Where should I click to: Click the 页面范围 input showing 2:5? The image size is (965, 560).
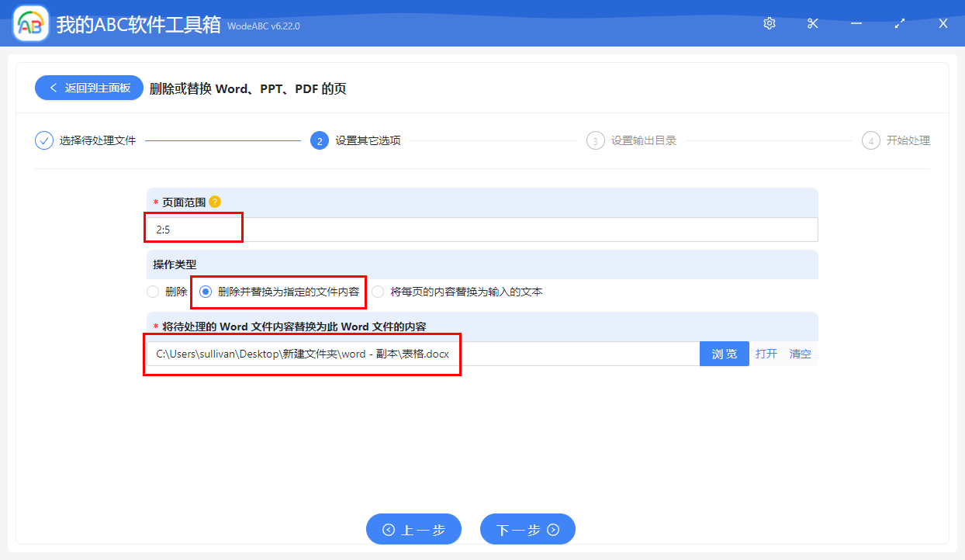[193, 227]
